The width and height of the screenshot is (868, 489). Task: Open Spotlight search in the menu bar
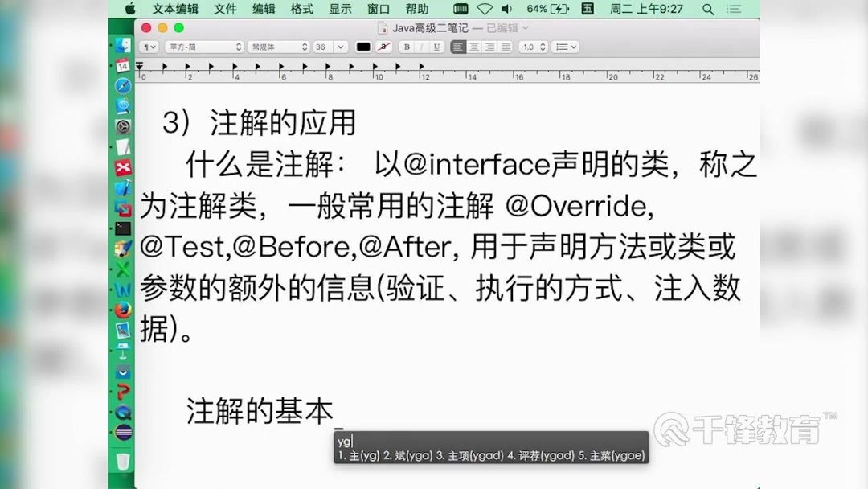coord(708,9)
